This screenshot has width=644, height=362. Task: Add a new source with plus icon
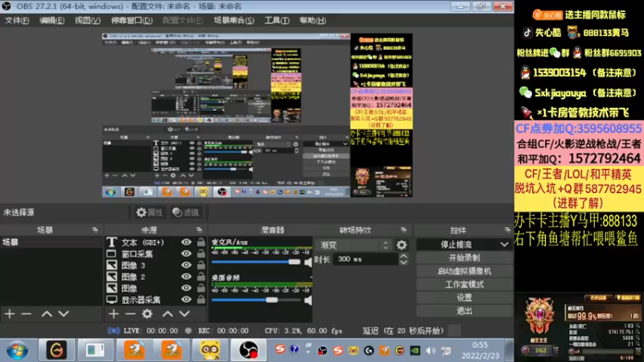(x=114, y=314)
